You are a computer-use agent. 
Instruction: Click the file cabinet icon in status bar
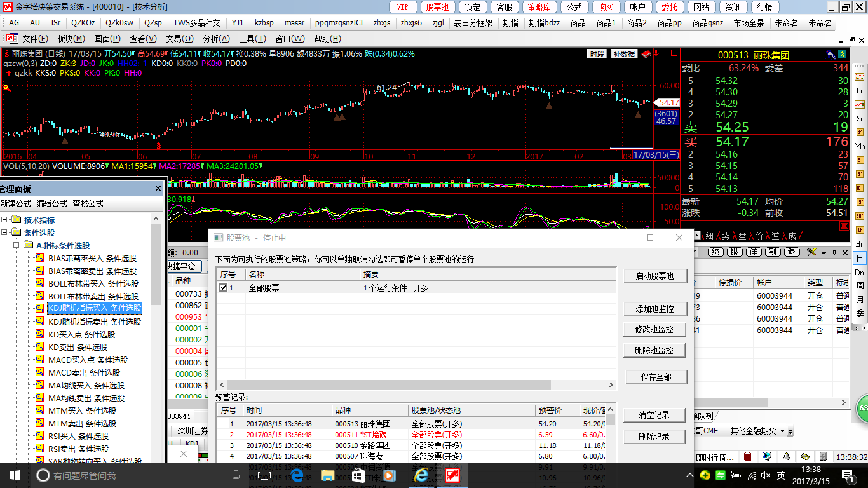pyautogui.click(x=823, y=456)
